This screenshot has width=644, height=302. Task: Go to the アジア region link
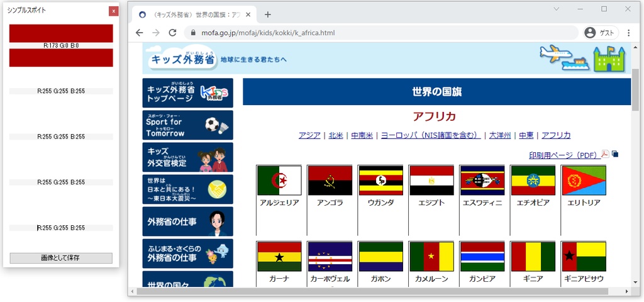click(309, 136)
